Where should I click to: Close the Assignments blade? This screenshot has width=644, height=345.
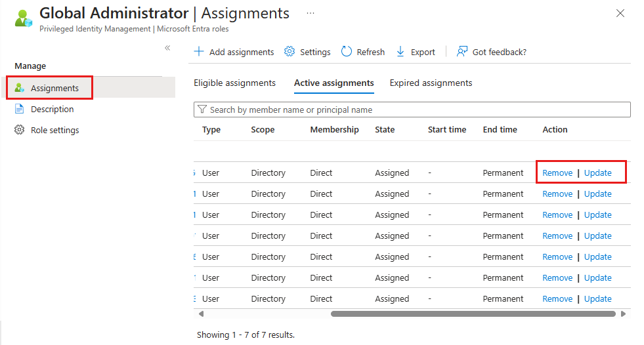click(x=620, y=13)
